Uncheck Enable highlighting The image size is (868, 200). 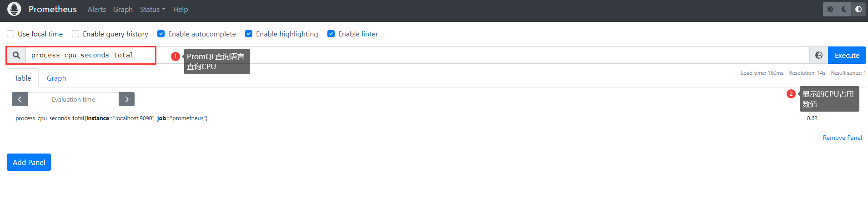tap(249, 34)
